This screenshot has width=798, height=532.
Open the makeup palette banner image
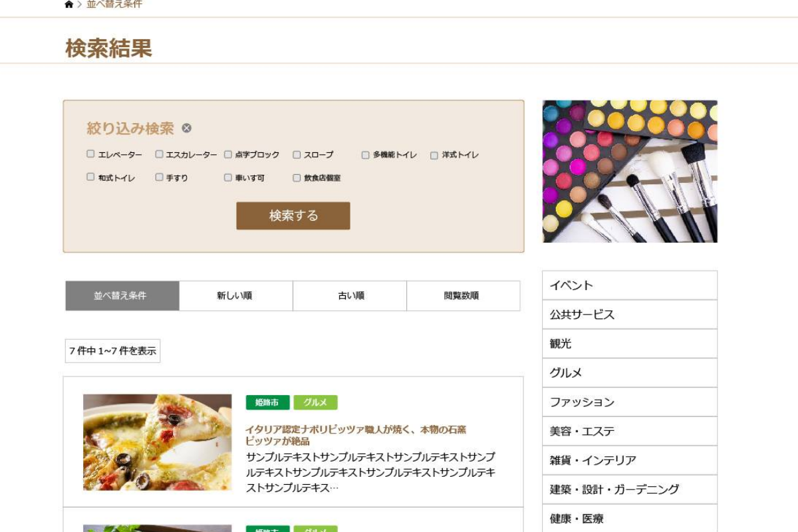(629, 172)
